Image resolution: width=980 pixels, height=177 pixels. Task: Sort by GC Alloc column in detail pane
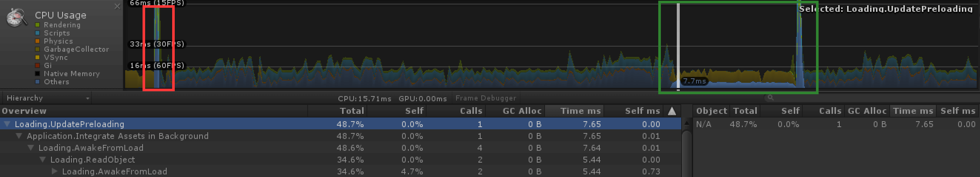click(x=868, y=111)
